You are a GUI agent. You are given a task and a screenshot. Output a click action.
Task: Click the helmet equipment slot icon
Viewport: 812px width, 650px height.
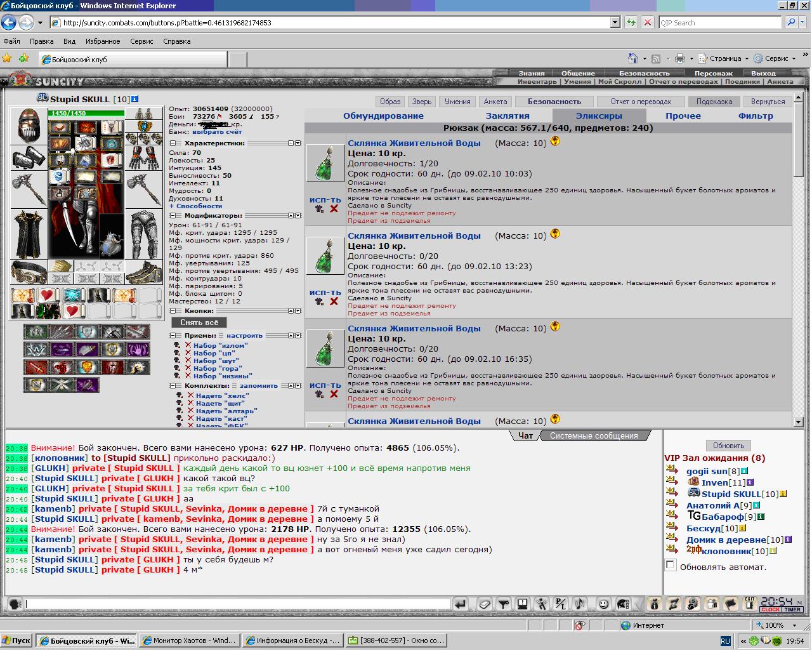(x=29, y=126)
